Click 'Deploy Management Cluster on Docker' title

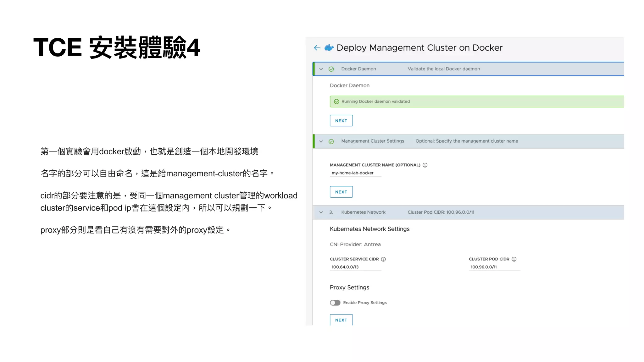[x=419, y=48]
